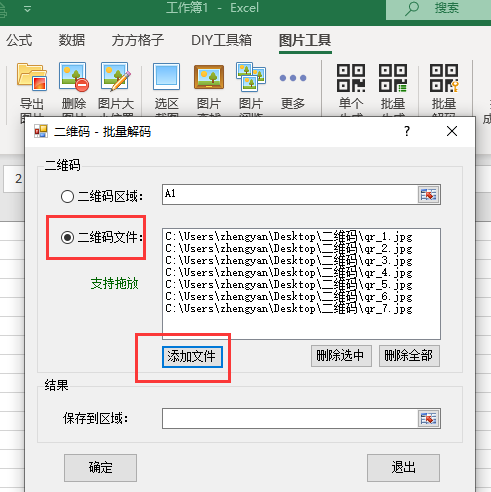Screen dimensions: 491x492
Task: Select qr_1.jpg in the file list
Action: (x=289, y=237)
